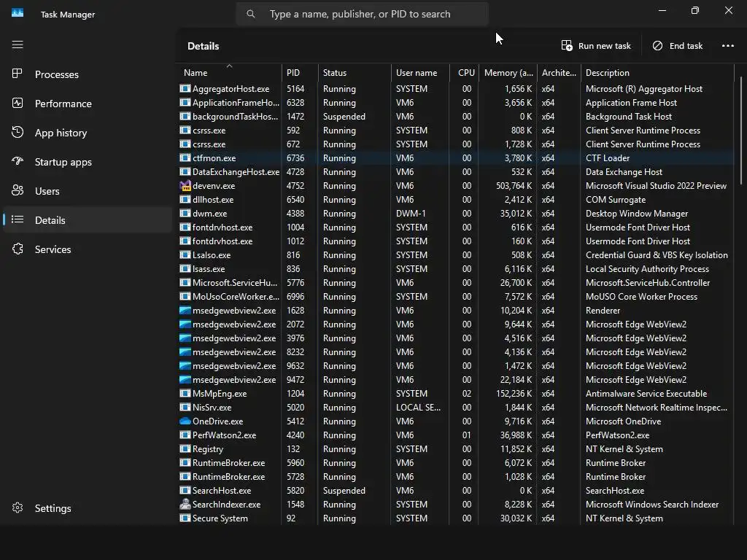Click the icon beside dwm.exe process
The width and height of the screenshot is (747, 560).
[x=185, y=213]
